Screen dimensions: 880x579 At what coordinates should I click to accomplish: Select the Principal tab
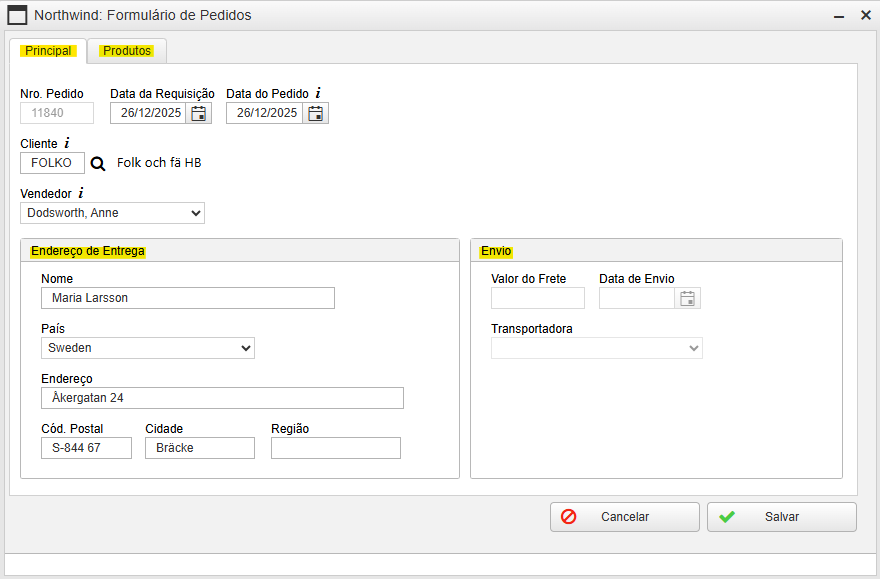[48, 51]
